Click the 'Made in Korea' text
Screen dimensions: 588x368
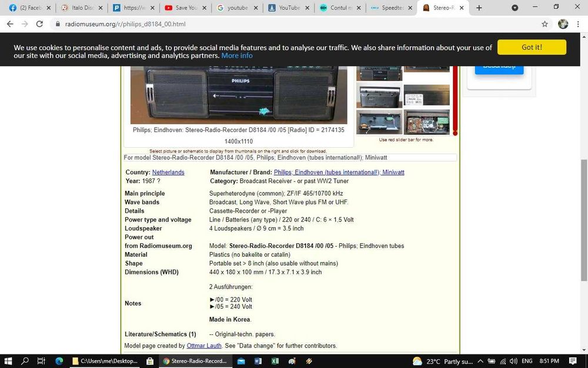(x=230, y=320)
